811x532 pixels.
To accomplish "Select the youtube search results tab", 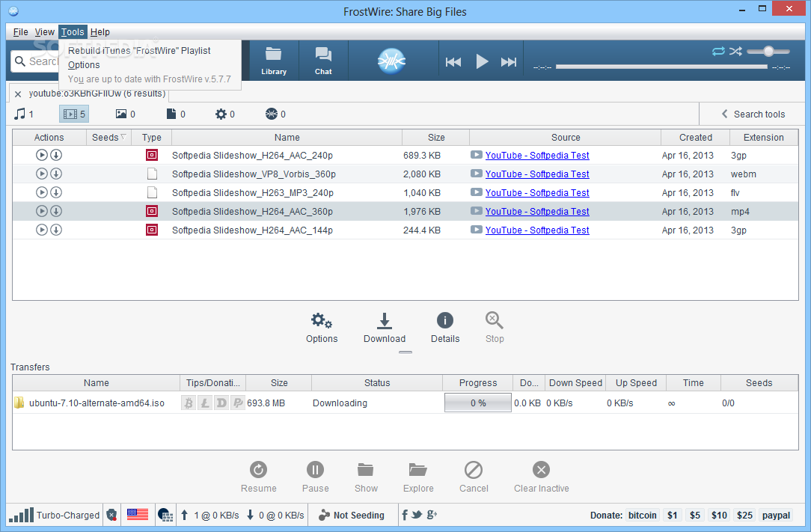I will tap(97, 94).
